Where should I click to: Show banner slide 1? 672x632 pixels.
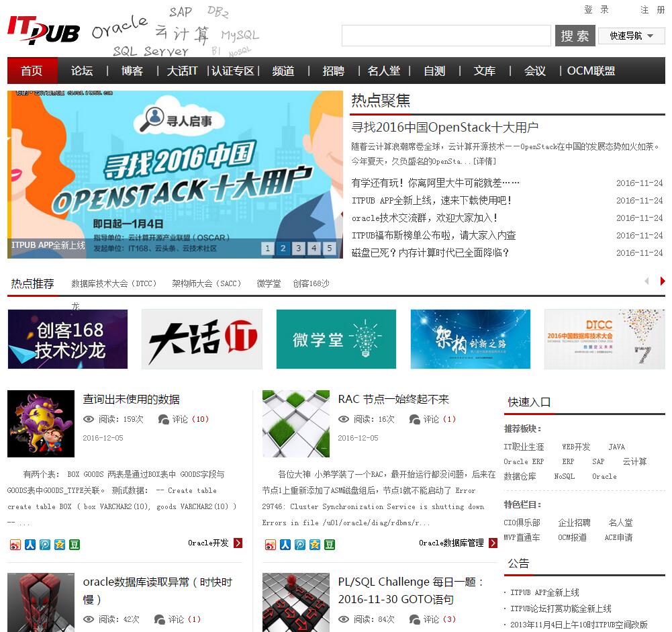[x=267, y=248]
